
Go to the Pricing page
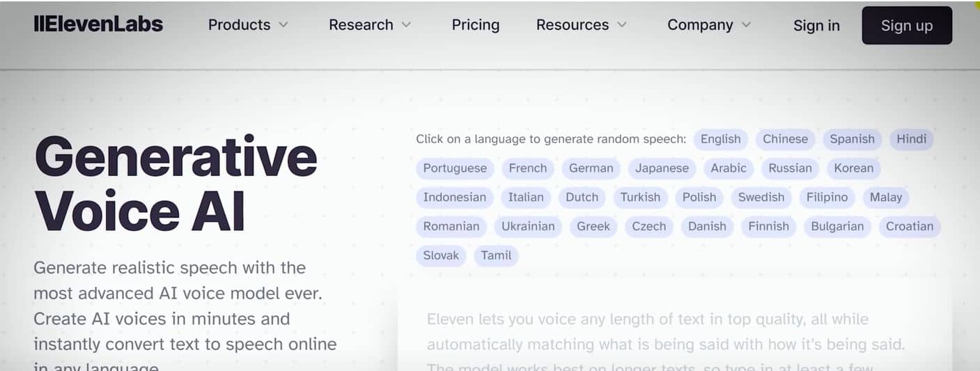pyautogui.click(x=476, y=25)
